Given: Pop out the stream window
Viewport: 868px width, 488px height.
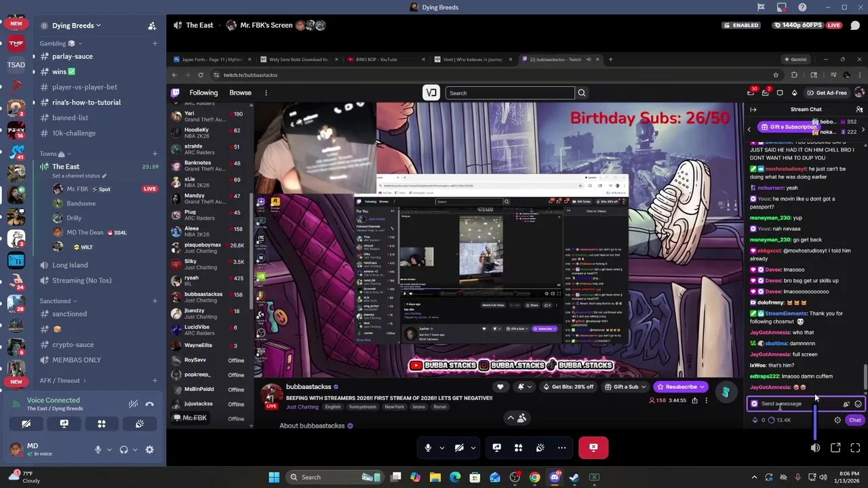Looking at the screenshot, I should click(835, 448).
